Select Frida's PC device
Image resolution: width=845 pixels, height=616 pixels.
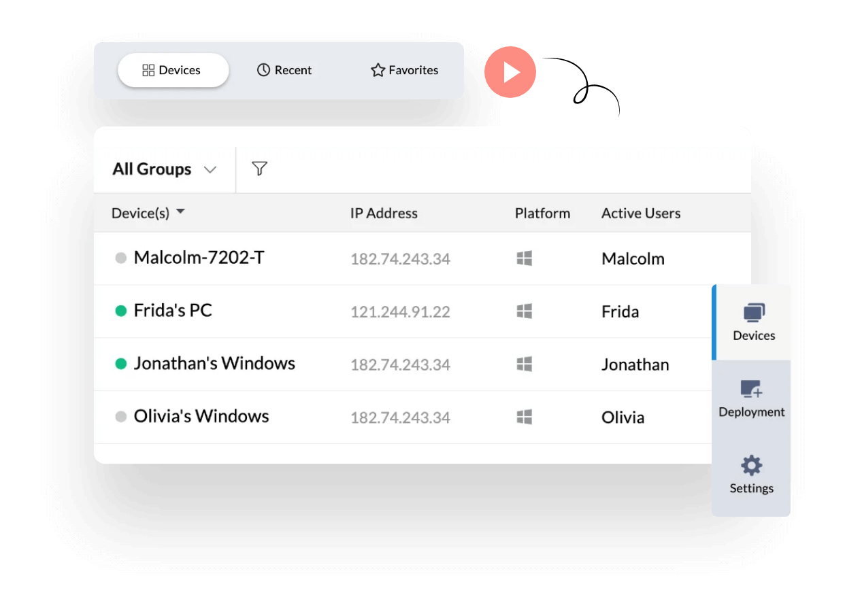tap(173, 311)
